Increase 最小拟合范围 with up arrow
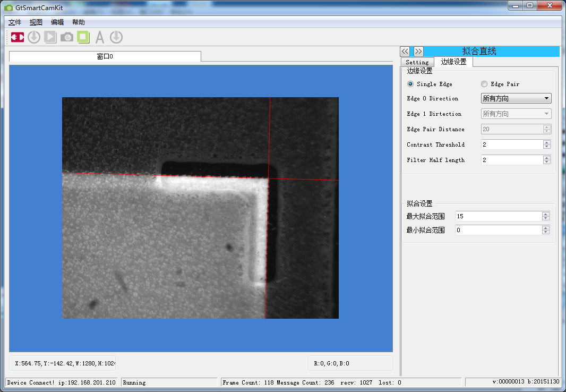The height and width of the screenshot is (392, 566). coord(546,228)
